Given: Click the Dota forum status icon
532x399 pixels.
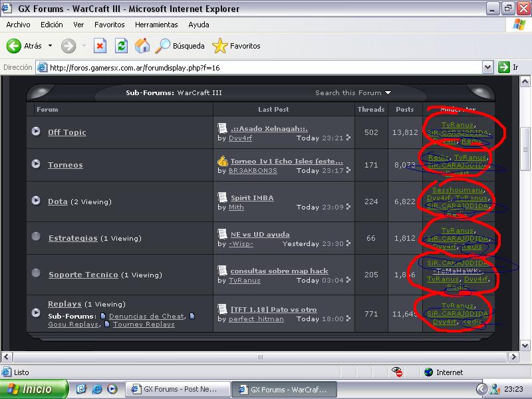Looking at the screenshot, I should coord(36,201).
